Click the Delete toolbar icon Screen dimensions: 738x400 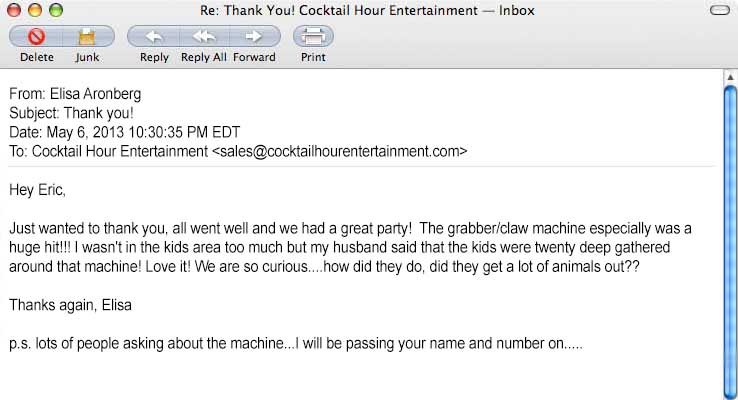[x=37, y=37]
